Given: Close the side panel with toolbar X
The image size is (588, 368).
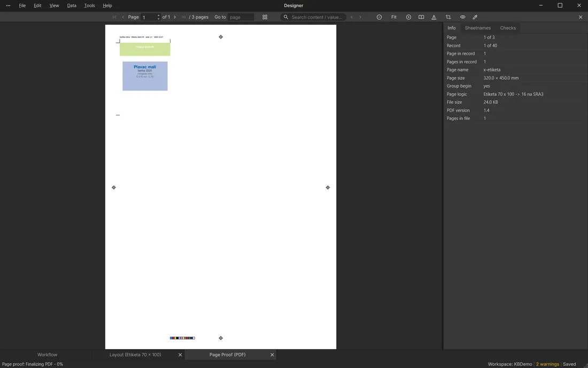Looking at the screenshot, I should click(581, 17).
